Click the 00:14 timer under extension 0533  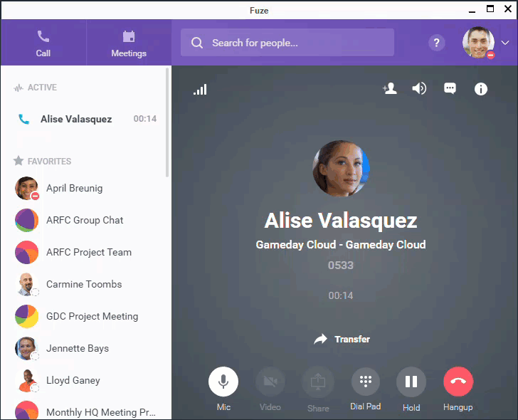point(341,295)
